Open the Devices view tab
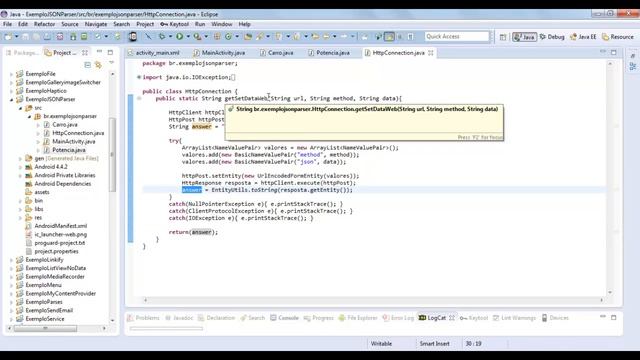This screenshot has width=640, height=360. [555, 318]
